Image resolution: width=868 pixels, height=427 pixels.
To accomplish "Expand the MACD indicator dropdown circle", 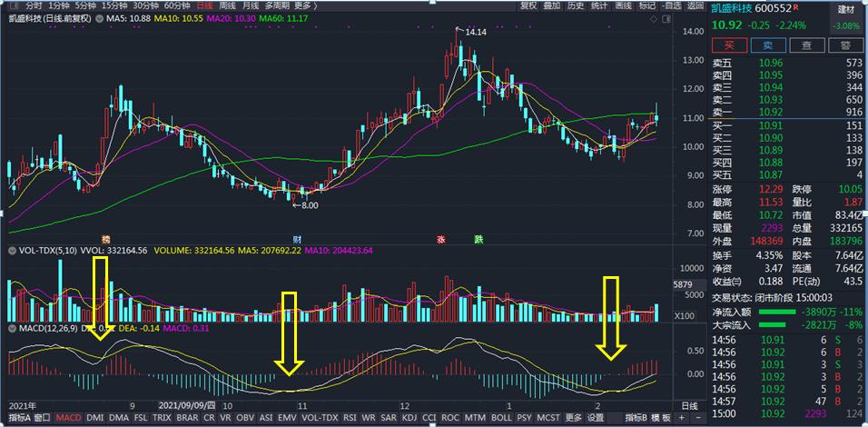I will point(12,328).
